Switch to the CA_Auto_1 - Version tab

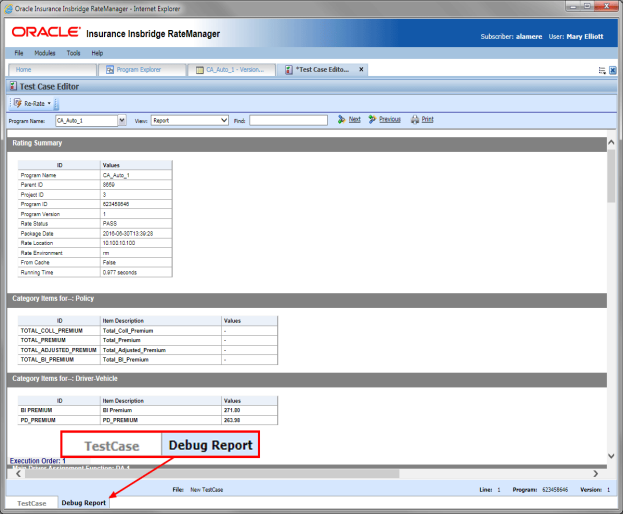(232, 70)
